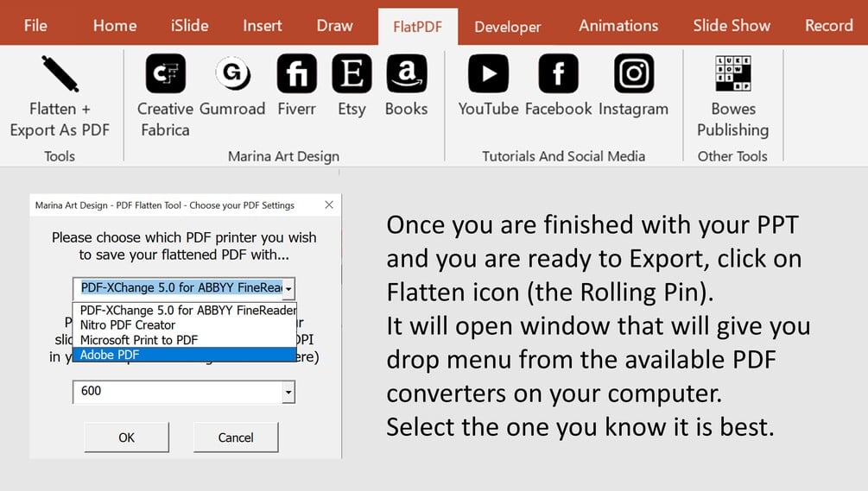Switch to the Slide Show tab
This screenshot has width=868, height=491.
pyautogui.click(x=732, y=25)
